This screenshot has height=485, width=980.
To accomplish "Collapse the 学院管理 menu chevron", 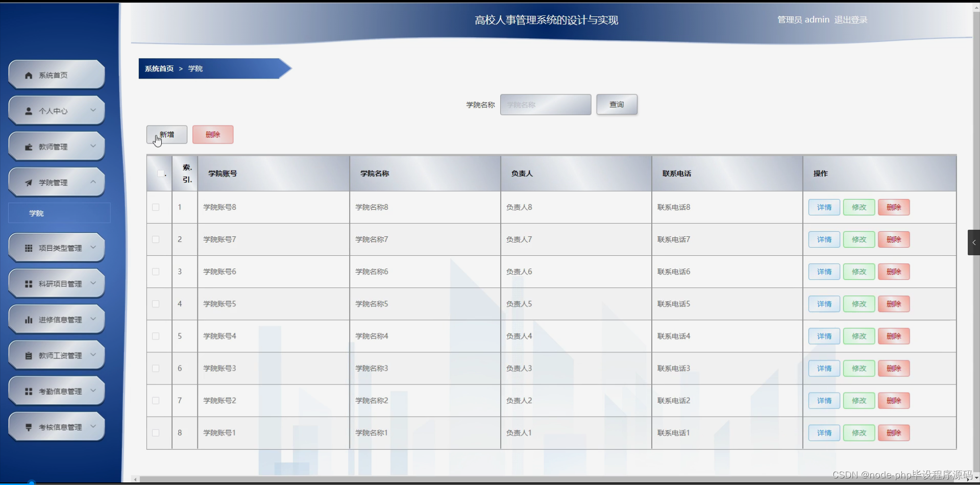I will pyautogui.click(x=93, y=181).
